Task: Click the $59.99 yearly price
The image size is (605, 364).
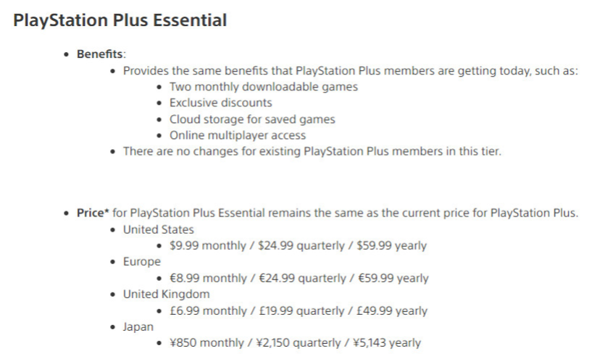Action: point(391,245)
